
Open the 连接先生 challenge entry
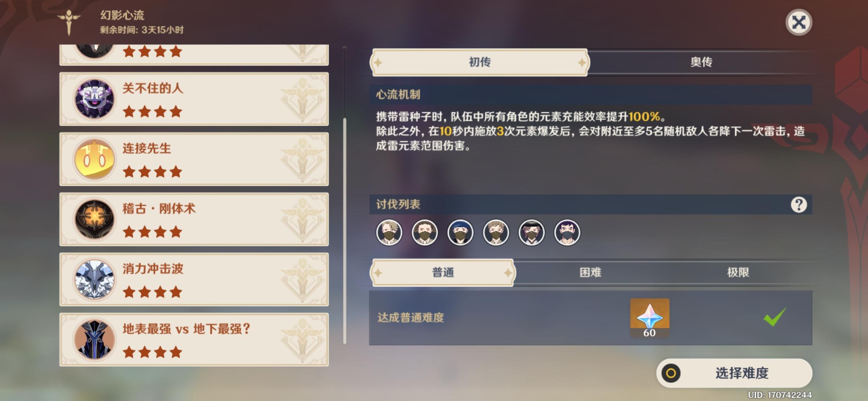[194, 159]
